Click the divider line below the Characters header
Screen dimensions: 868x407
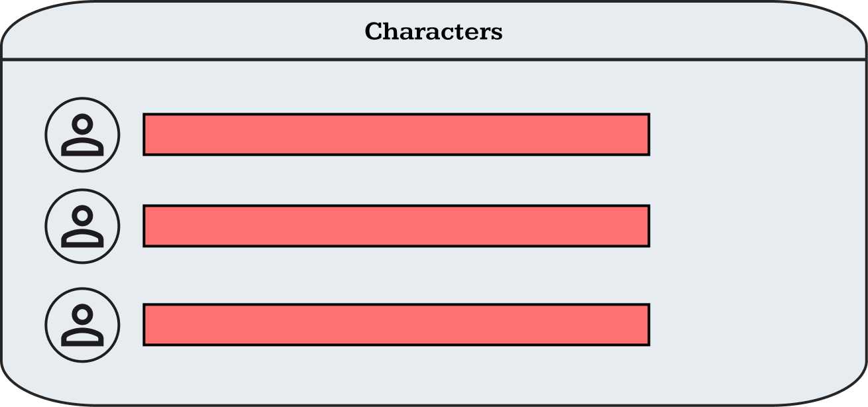[433, 59]
